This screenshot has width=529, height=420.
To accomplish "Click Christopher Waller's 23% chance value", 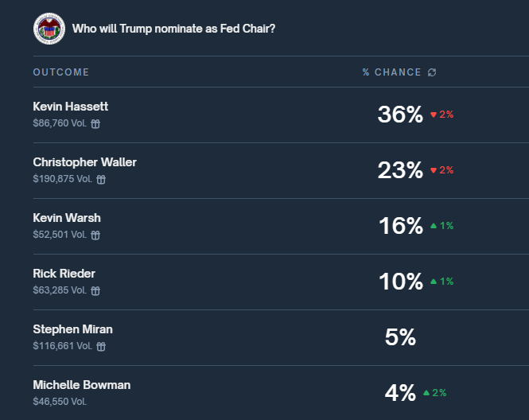I will 400,170.
